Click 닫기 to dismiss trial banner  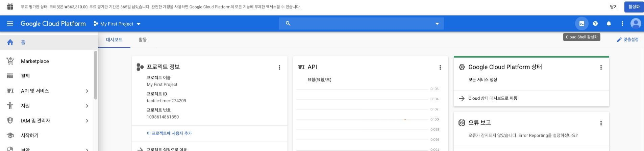pyautogui.click(x=614, y=7)
